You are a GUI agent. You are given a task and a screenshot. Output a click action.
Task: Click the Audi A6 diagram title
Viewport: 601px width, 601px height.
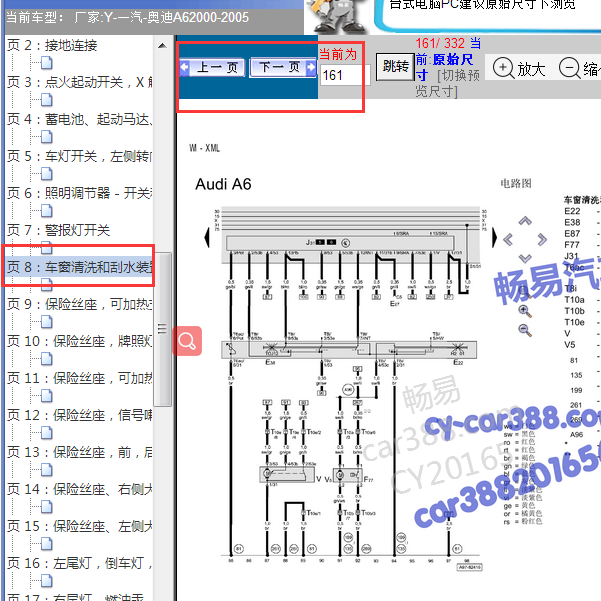[223, 184]
